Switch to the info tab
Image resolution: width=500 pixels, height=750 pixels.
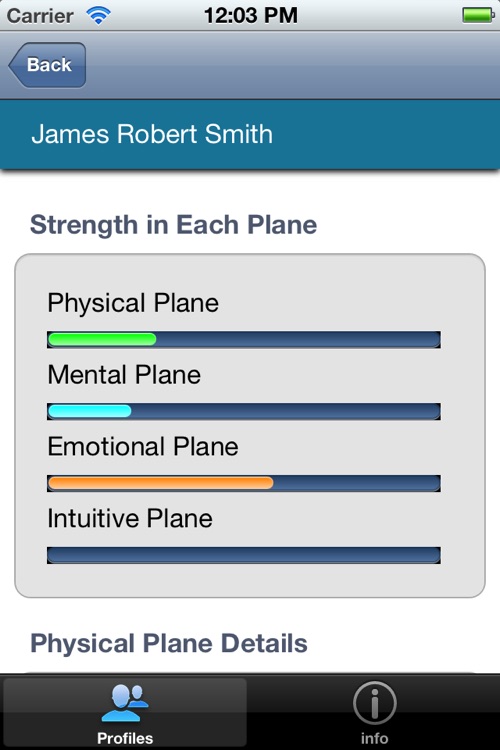(x=375, y=713)
